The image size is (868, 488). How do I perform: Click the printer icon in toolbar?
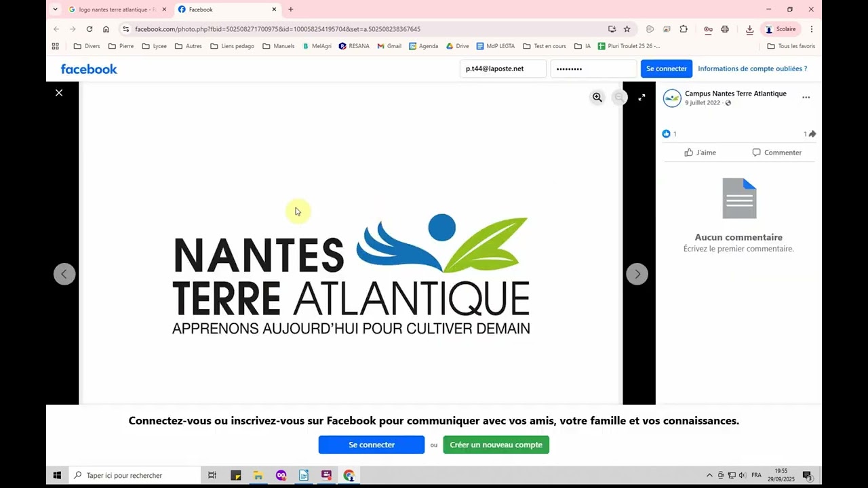pos(725,29)
